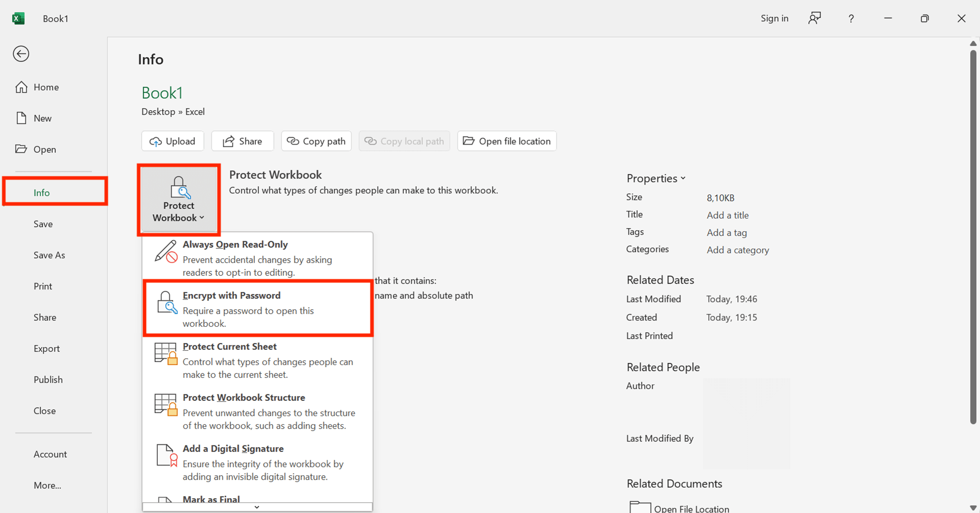Open Export in the sidebar

point(47,348)
